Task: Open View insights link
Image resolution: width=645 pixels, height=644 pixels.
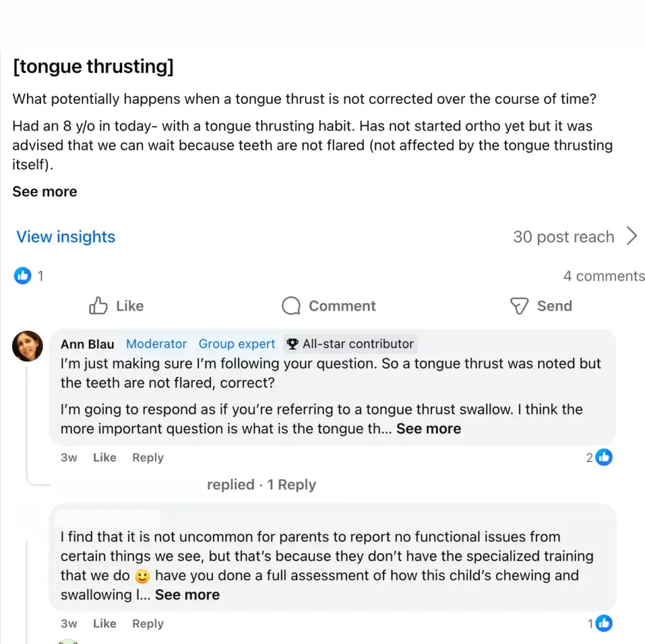Action: (66, 236)
